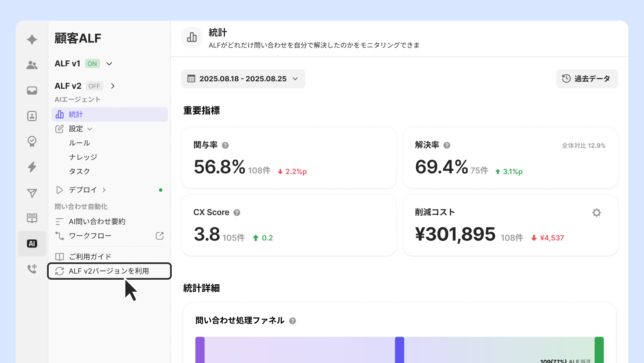
Task: Click help icon next to 関与率
Action: pos(225,145)
